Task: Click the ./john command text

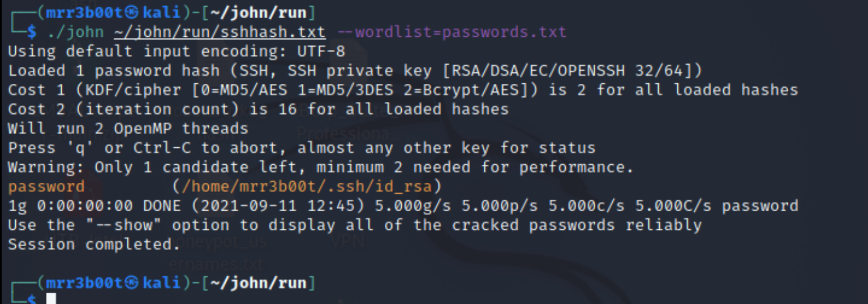Action: click(75, 32)
